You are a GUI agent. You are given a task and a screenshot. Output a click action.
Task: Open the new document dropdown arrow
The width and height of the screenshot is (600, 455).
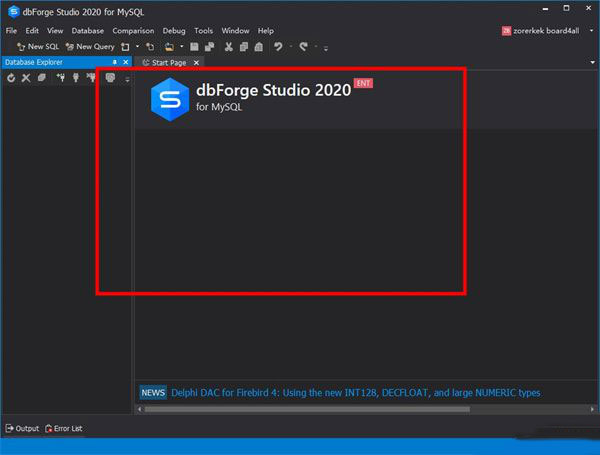[137, 47]
